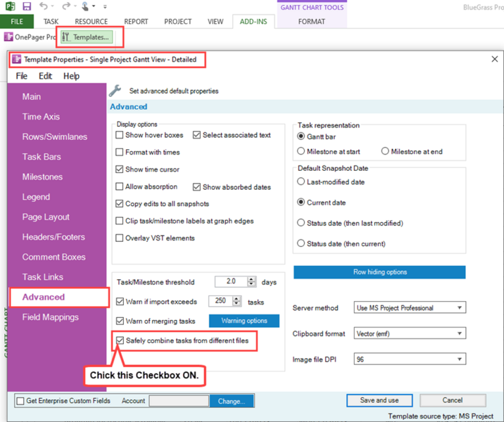Open the Milestones settings page
Image resolution: width=504 pixels, height=422 pixels.
click(x=42, y=177)
